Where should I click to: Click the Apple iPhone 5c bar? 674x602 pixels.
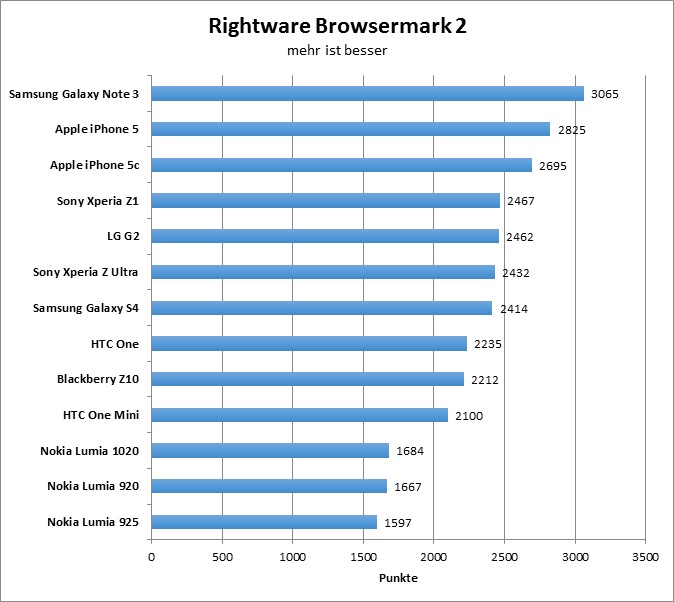[342, 165]
